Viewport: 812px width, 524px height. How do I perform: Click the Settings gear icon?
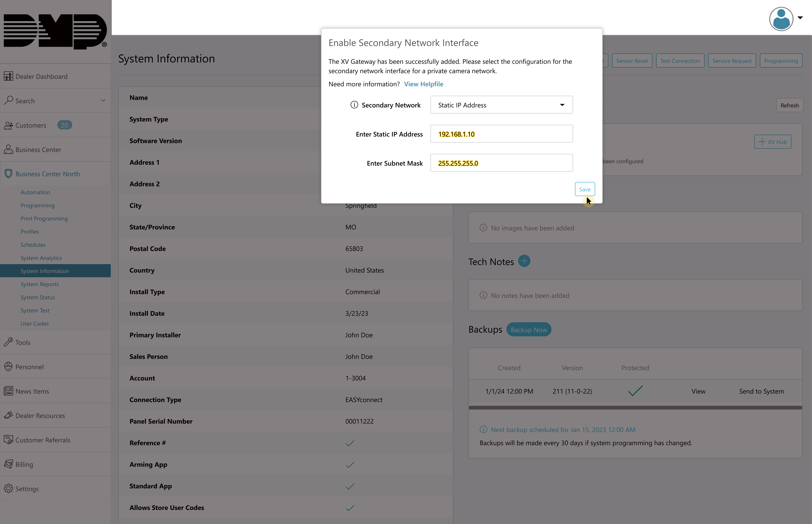tap(9, 488)
